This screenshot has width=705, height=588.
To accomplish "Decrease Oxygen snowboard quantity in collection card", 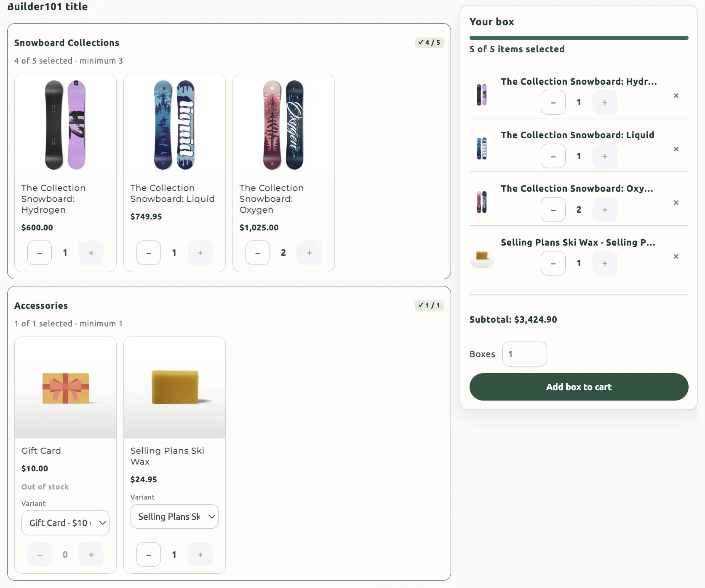I will point(258,253).
